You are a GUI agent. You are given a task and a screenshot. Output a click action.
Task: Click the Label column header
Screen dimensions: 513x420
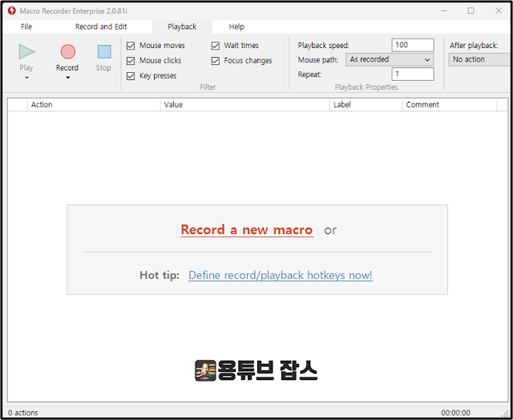366,105
